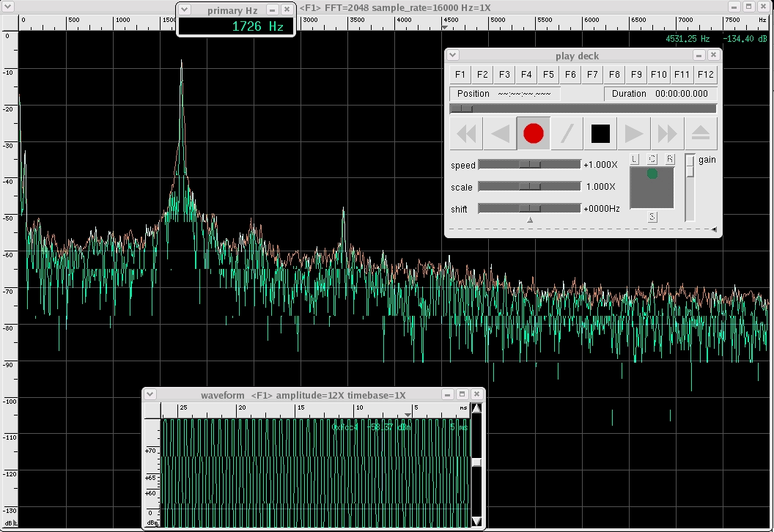
Task: Open the waveform window menu chevron
Action: coord(150,394)
